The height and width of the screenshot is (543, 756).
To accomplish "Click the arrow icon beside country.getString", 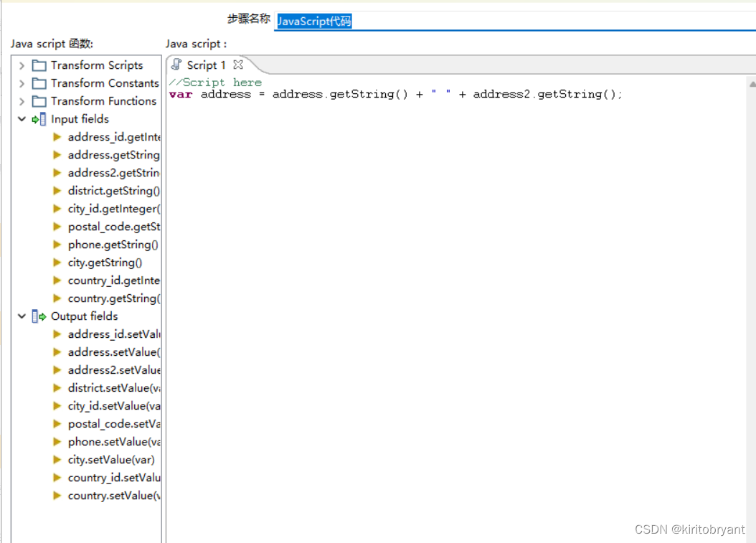I will point(57,298).
